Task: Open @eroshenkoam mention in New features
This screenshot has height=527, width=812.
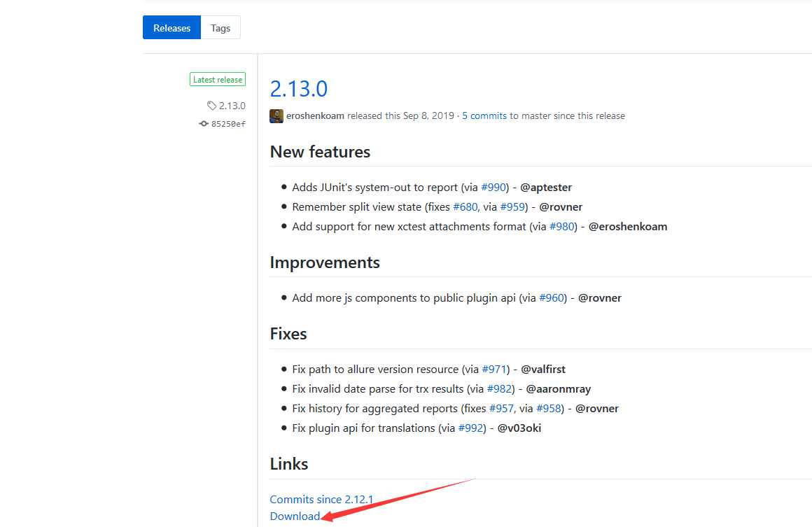Action: click(x=628, y=227)
